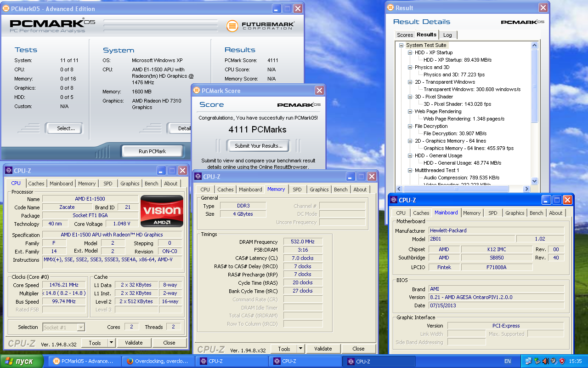Open the Security Center red shield icon

pyautogui.click(x=561, y=361)
